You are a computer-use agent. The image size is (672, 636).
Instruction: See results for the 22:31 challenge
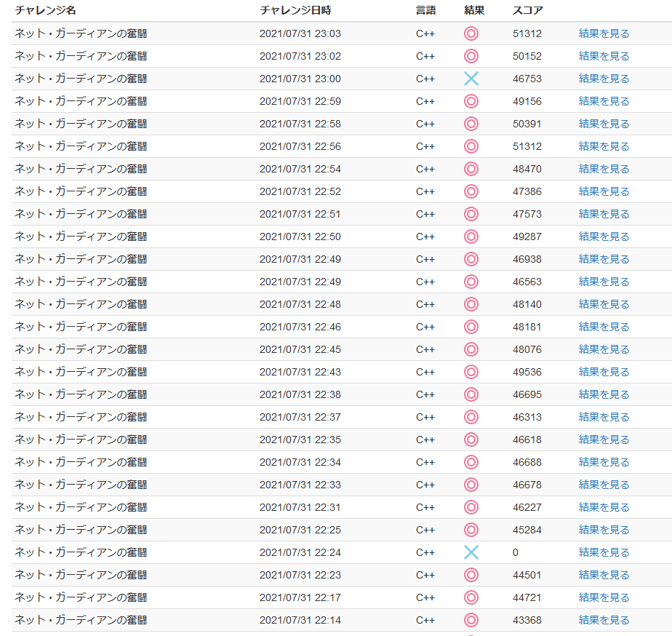[604, 507]
